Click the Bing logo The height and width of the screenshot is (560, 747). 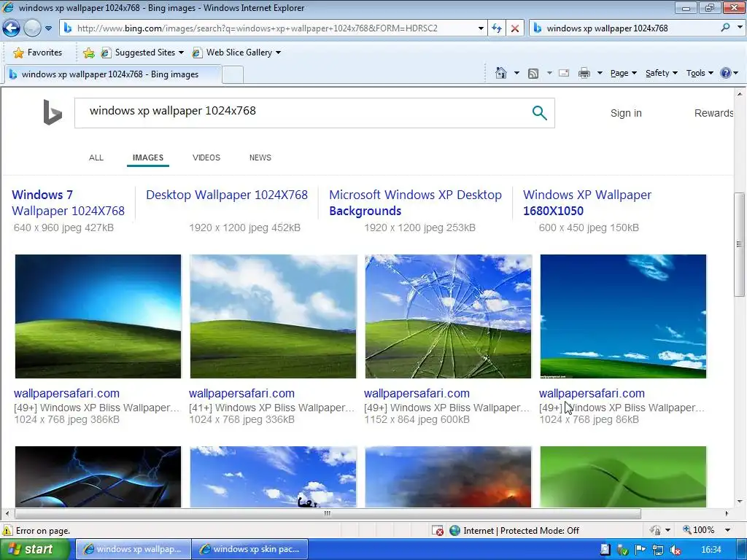[x=53, y=112]
